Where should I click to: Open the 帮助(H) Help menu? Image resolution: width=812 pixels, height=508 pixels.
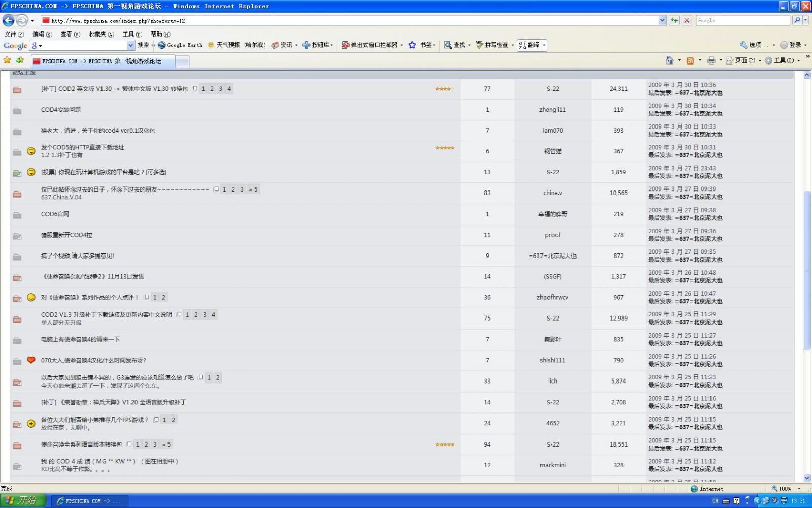click(x=160, y=34)
